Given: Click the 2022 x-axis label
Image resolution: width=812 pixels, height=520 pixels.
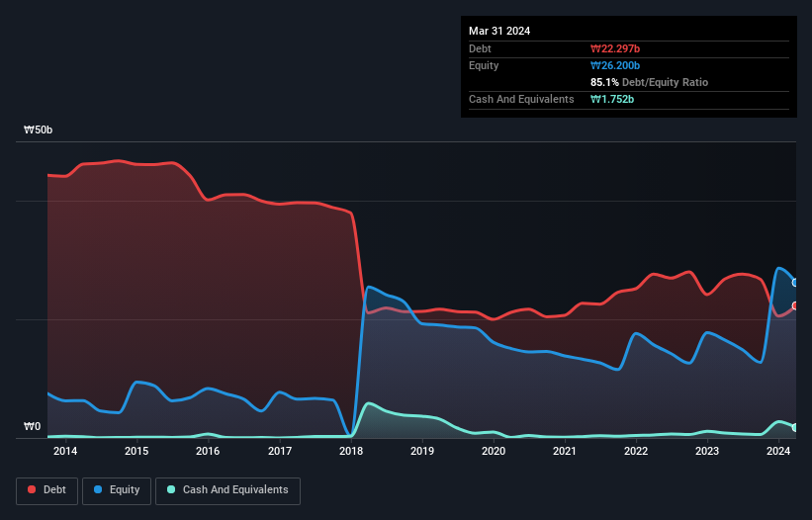Looking at the screenshot, I should coord(636,451).
